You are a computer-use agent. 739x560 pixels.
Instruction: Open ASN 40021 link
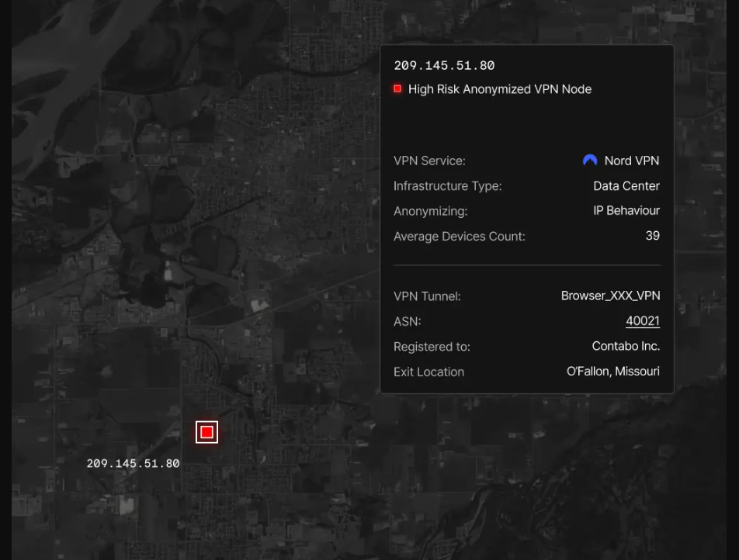click(643, 321)
